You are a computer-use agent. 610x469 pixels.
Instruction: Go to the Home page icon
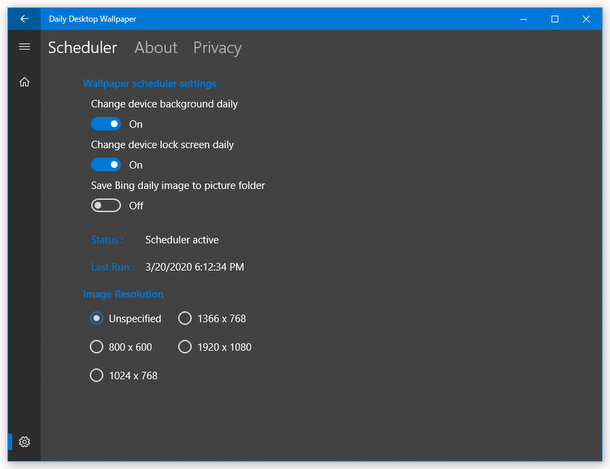[25, 82]
